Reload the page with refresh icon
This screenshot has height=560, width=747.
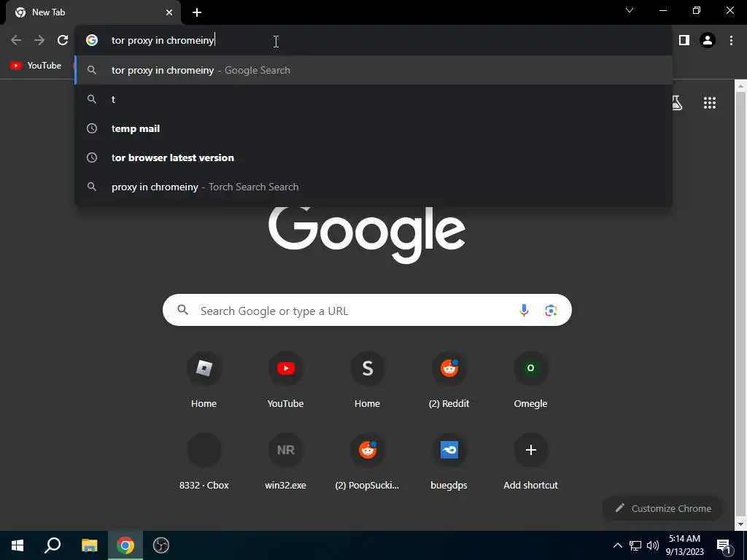point(63,41)
